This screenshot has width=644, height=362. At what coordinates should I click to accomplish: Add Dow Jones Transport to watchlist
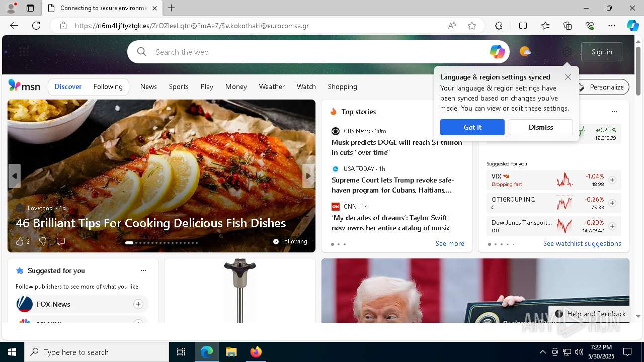point(612,226)
